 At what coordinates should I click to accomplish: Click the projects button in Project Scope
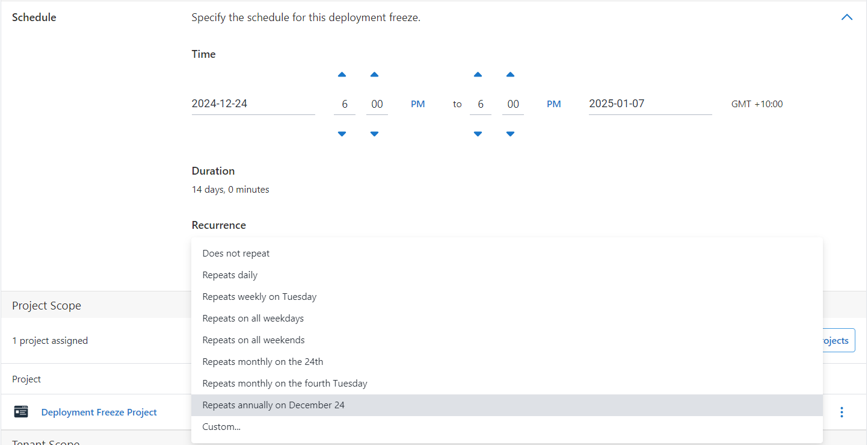[x=836, y=340]
